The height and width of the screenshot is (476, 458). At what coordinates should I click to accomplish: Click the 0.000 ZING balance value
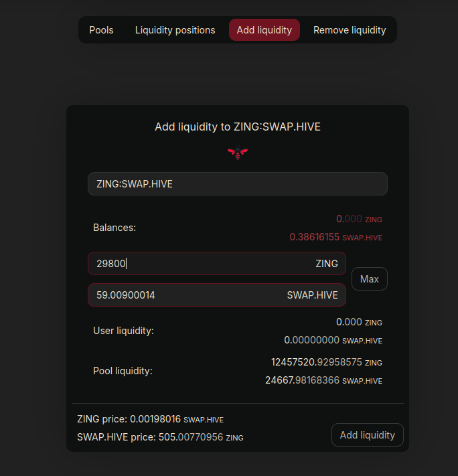(x=359, y=219)
